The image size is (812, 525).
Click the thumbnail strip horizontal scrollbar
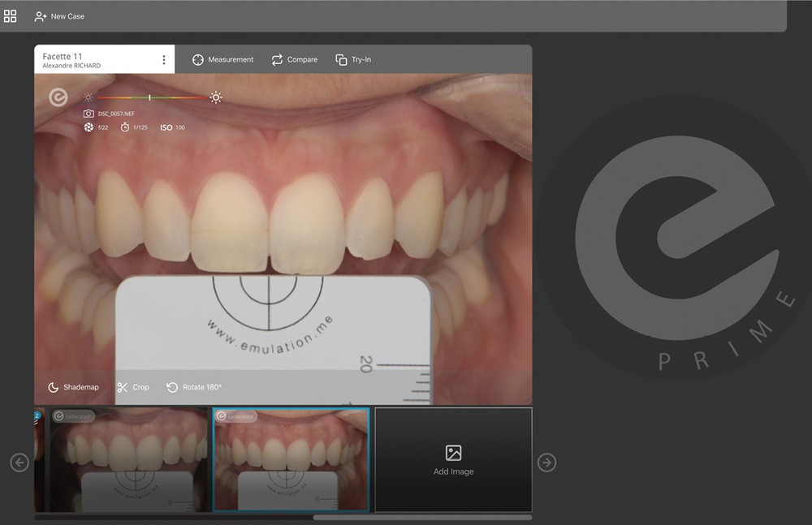422,517
